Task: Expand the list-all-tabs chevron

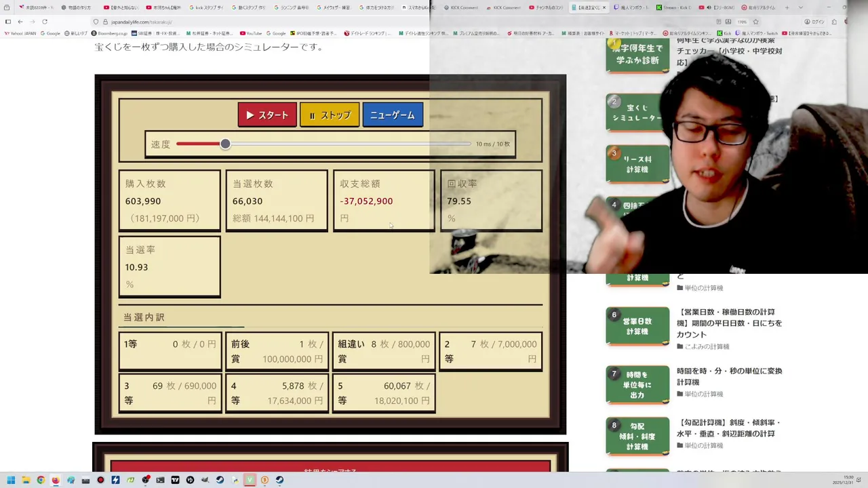Action: 801,7
